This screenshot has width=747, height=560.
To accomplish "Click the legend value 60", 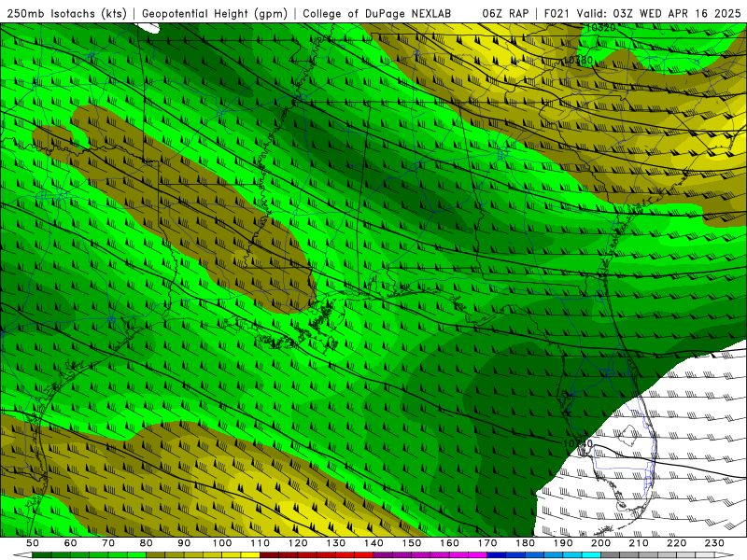I will tap(70, 543).
